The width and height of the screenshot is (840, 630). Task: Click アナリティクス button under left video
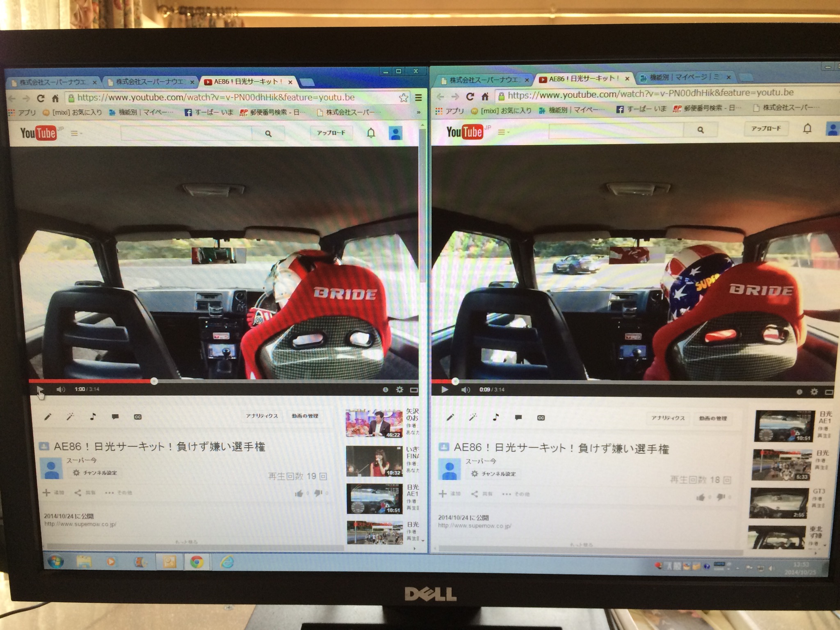click(262, 416)
